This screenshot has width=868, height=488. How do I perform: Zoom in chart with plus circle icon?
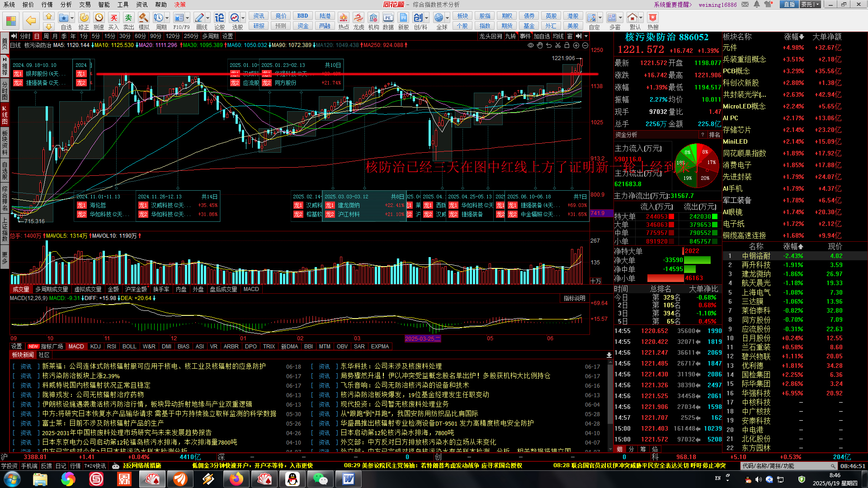coord(576,45)
